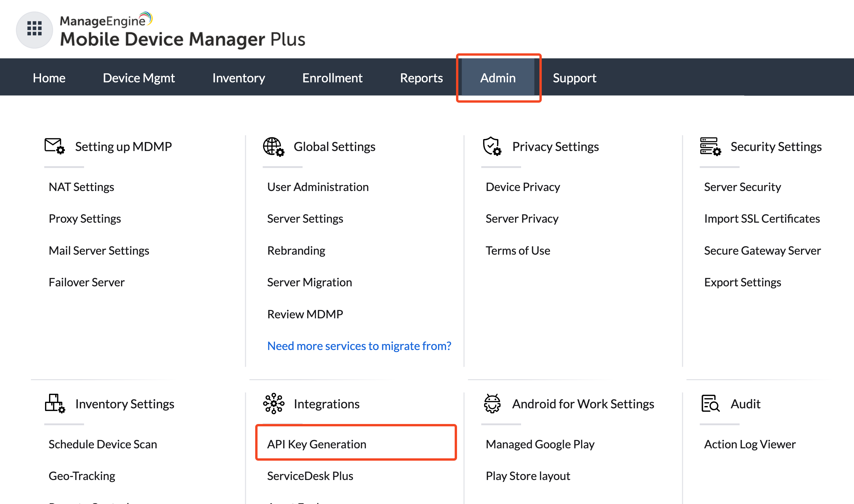
Task: Click the Audit magnifier icon
Action: click(710, 403)
